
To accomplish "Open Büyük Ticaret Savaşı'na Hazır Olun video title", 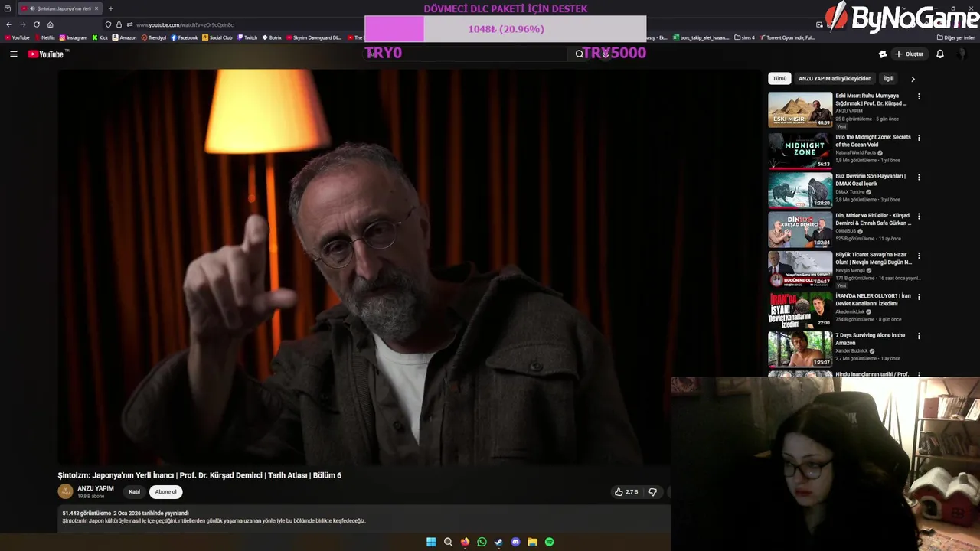I will [x=874, y=258].
